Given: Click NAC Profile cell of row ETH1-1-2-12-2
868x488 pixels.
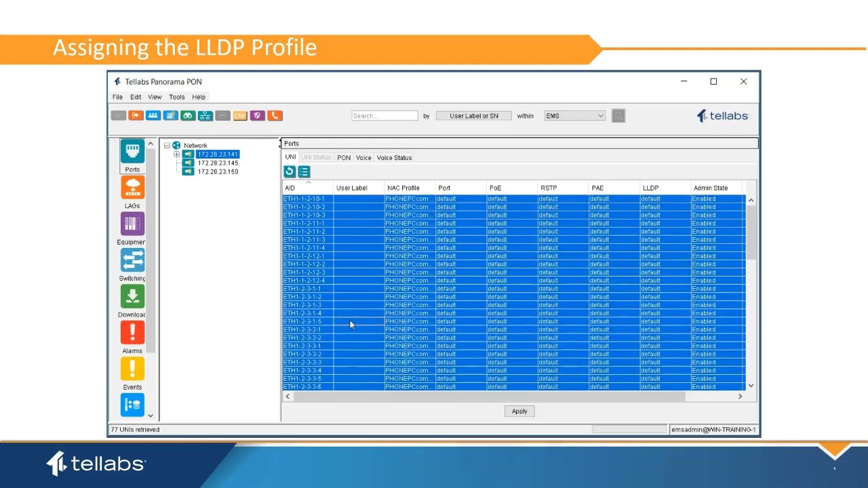Looking at the screenshot, I should (410, 264).
